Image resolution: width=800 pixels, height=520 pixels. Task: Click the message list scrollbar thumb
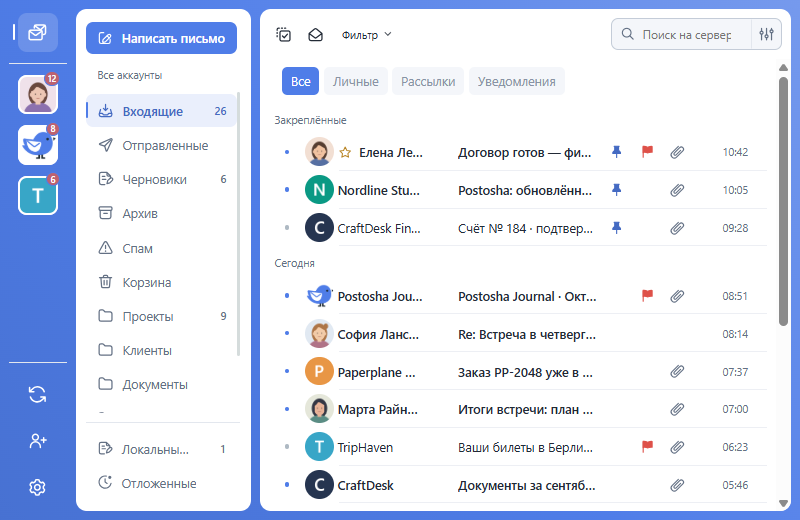[x=783, y=201]
